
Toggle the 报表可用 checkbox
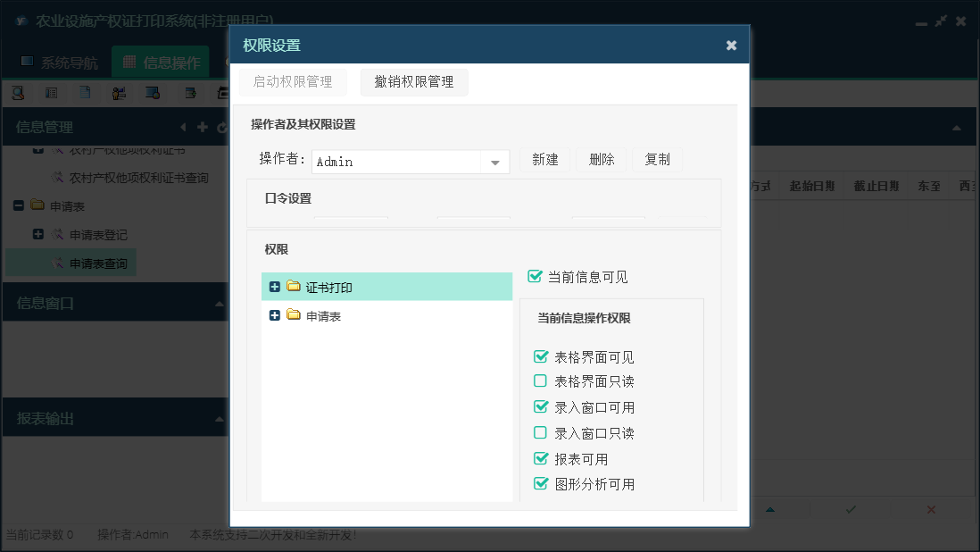540,458
